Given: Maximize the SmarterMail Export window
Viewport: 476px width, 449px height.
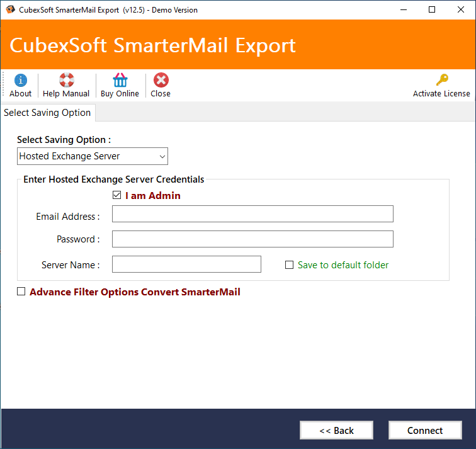Looking at the screenshot, I should pos(432,9).
